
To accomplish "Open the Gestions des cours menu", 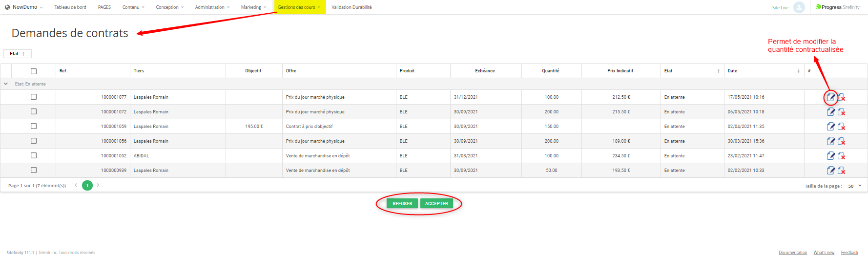I will click(299, 7).
